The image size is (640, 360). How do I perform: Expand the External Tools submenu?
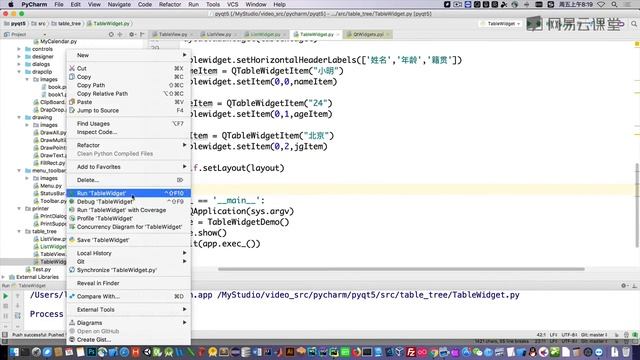pyautogui.click(x=128, y=309)
